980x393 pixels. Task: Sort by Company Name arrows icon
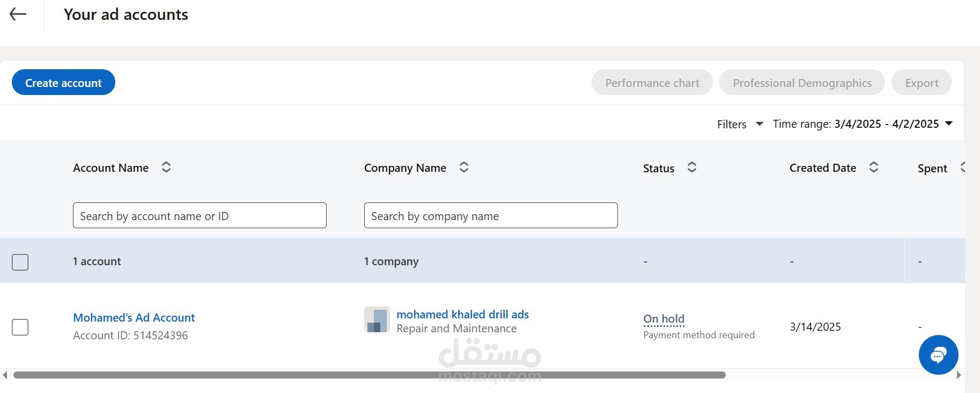coord(464,168)
